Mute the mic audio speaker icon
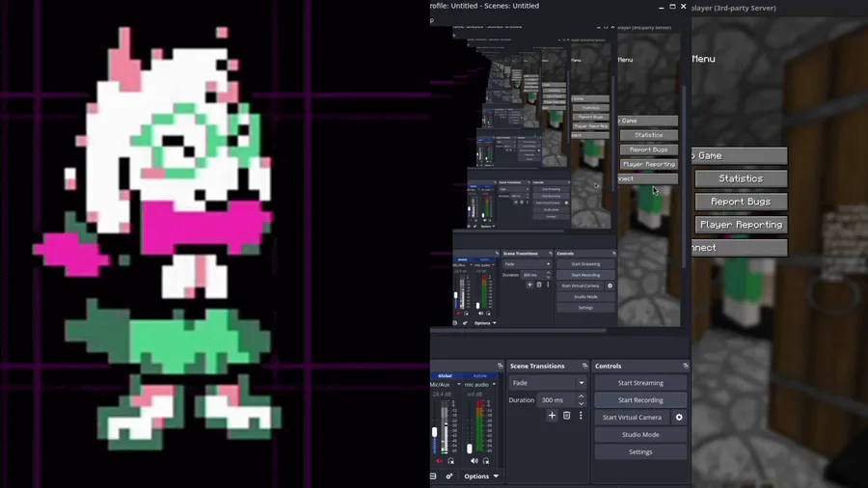868x488 pixels. 475,460
